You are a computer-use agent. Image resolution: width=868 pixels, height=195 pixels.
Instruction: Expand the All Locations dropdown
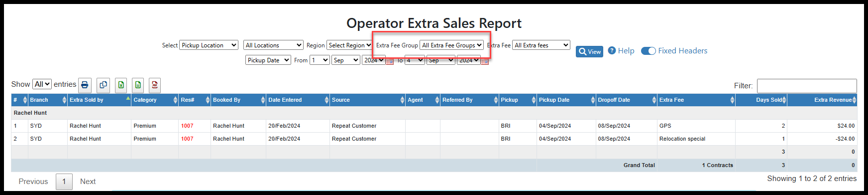point(273,45)
